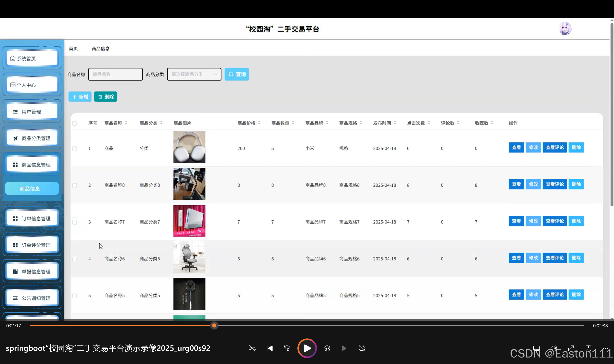Screen dimensions: 614x364
Task: Click the Wii console product thumbnail
Action: point(189,221)
